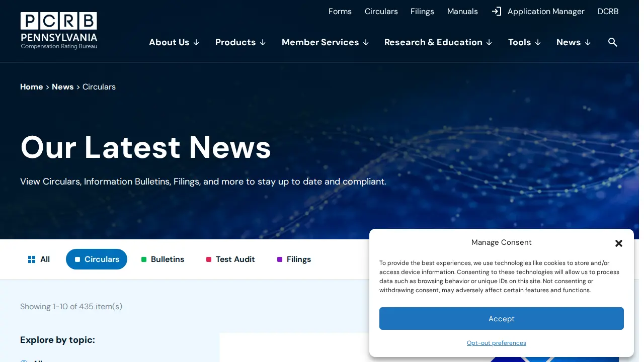Open the Forms link in top bar

(340, 12)
